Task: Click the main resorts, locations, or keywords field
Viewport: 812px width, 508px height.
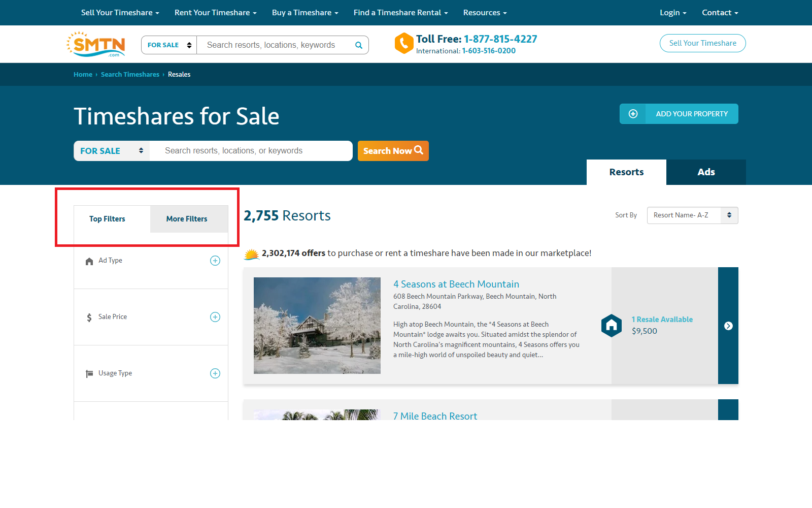Action: [x=251, y=151]
